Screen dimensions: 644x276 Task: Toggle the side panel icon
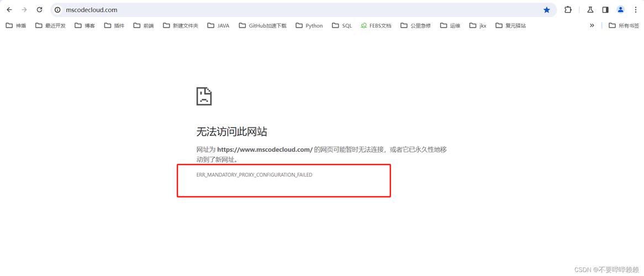(605, 10)
